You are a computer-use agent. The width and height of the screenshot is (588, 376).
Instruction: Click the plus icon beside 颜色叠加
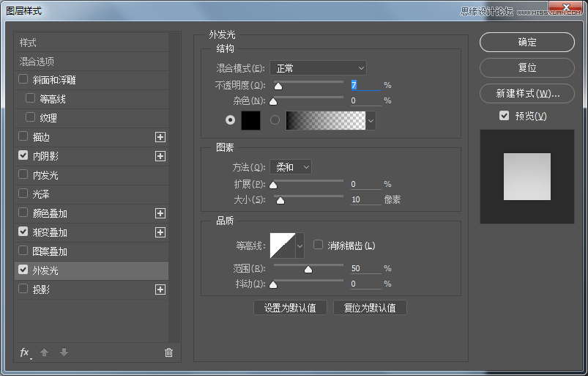pyautogui.click(x=160, y=213)
